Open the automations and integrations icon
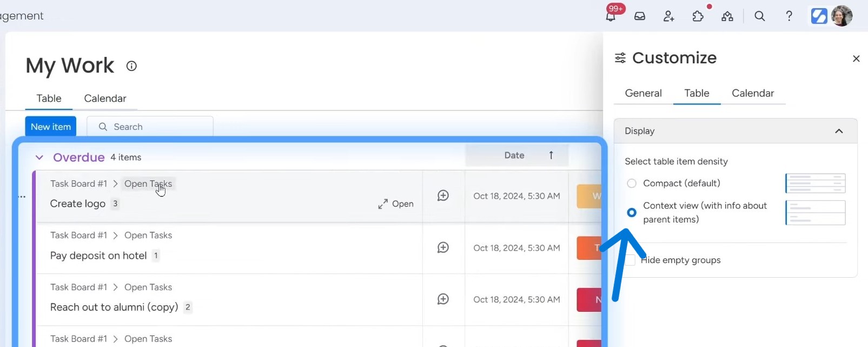Screen dimensions: 868x347 pyautogui.click(x=727, y=16)
